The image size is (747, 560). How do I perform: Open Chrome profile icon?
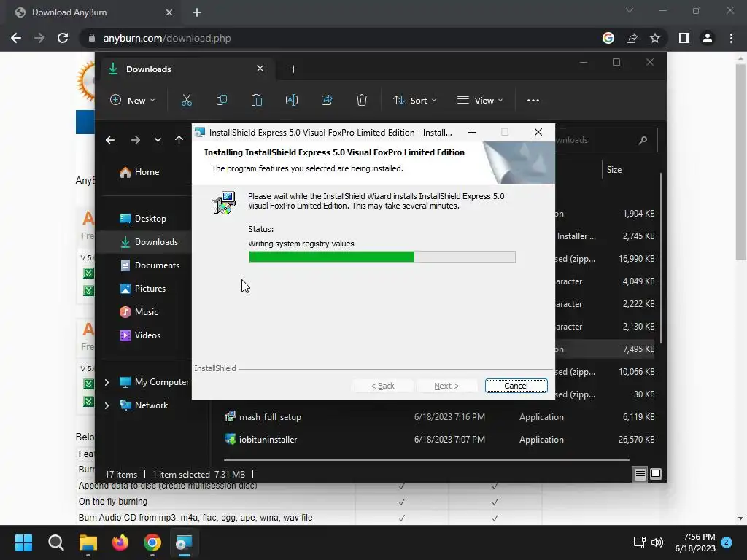click(708, 38)
